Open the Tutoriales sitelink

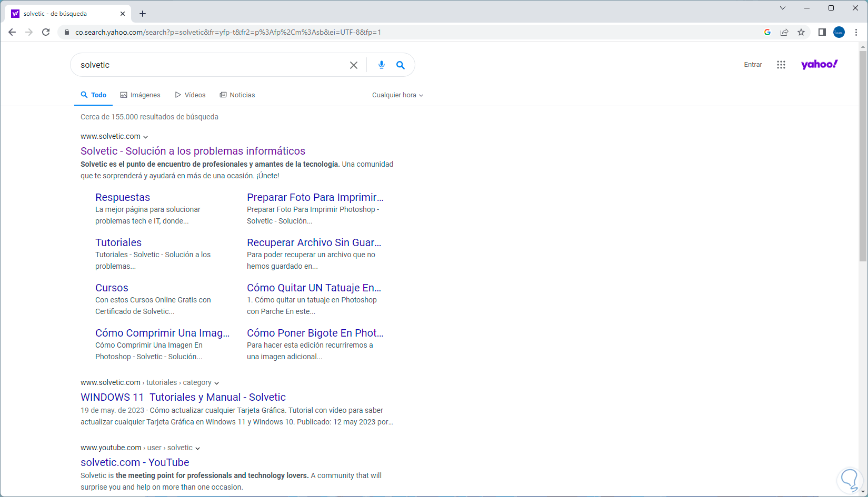click(118, 242)
